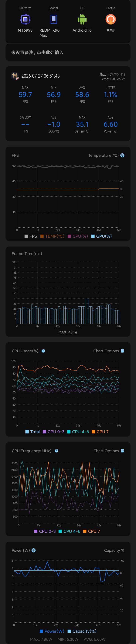Image resolution: width=136 pixels, height=644 pixels.
Task: Open Chart Options for CPU Usage
Action: pos(109,351)
